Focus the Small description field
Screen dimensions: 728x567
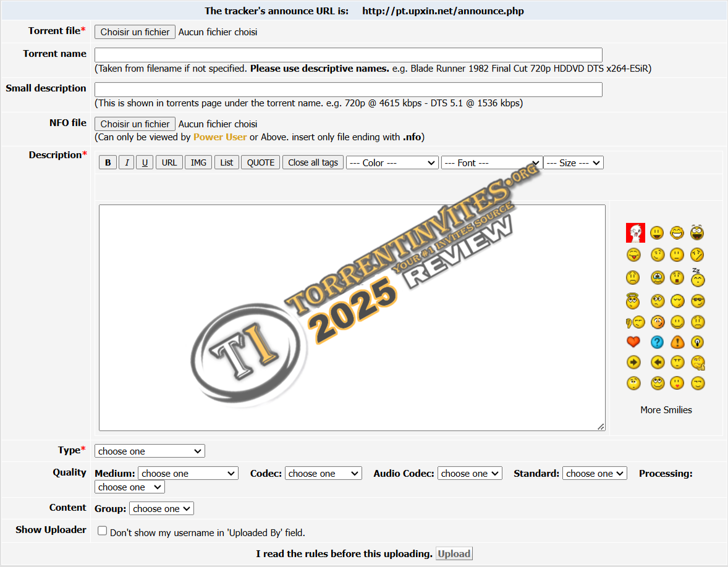click(x=348, y=90)
